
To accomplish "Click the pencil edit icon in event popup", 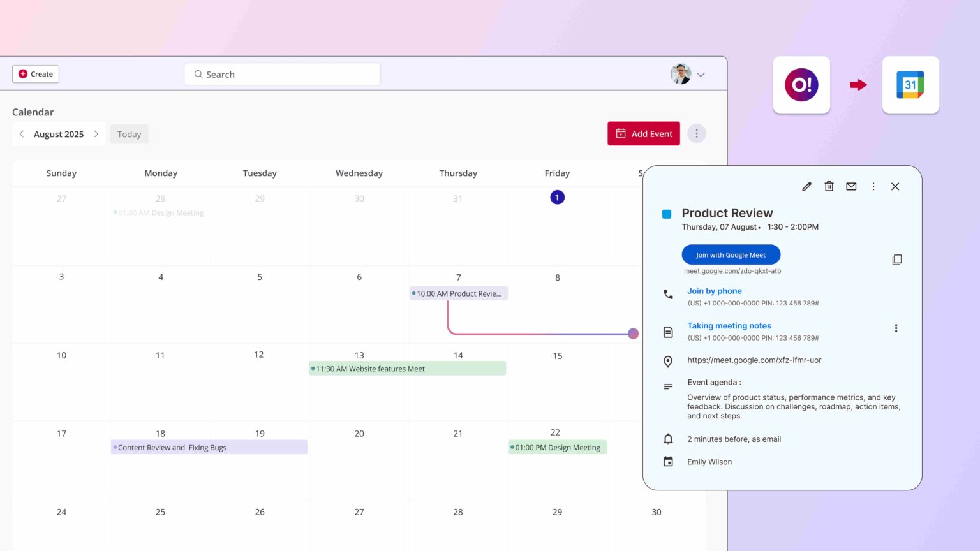I will click(x=806, y=187).
